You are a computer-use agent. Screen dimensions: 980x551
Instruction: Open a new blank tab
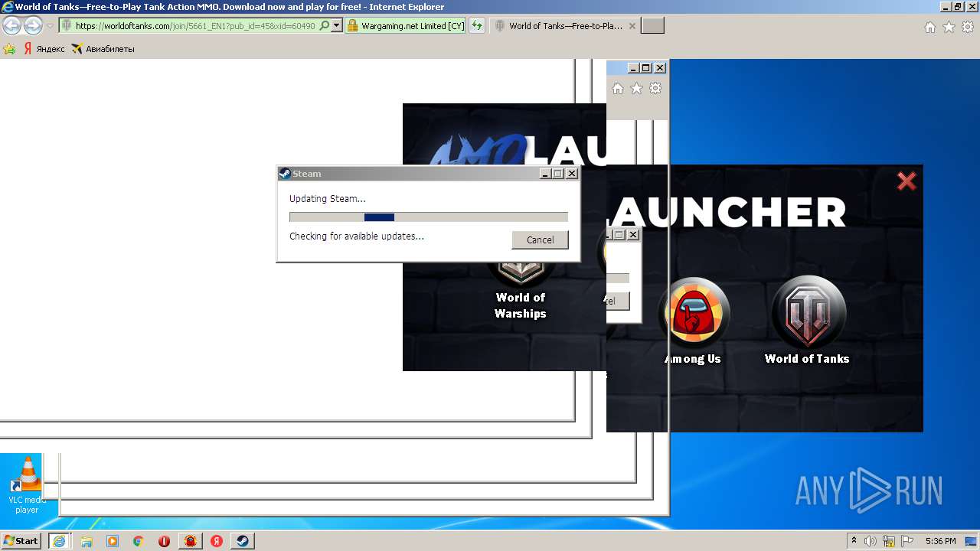tap(652, 25)
